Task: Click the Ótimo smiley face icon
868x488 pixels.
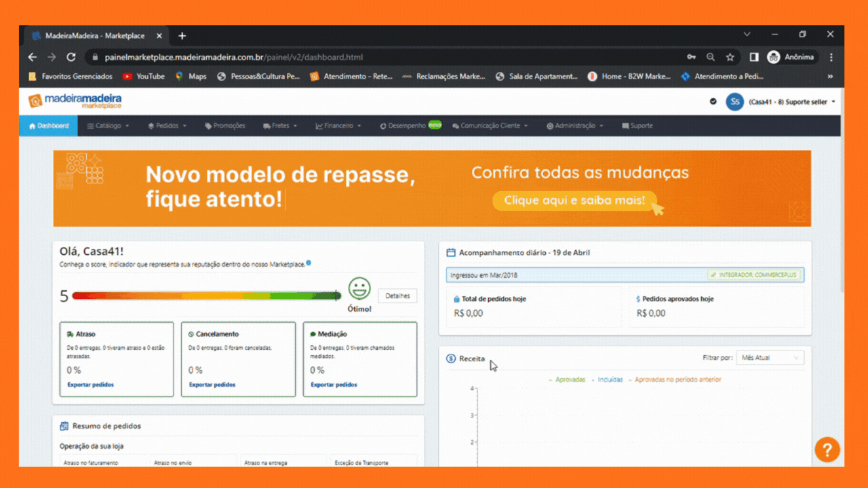Action: [x=359, y=289]
